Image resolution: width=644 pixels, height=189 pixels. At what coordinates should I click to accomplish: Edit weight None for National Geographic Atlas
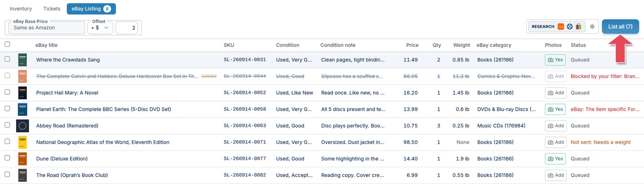tap(463, 143)
